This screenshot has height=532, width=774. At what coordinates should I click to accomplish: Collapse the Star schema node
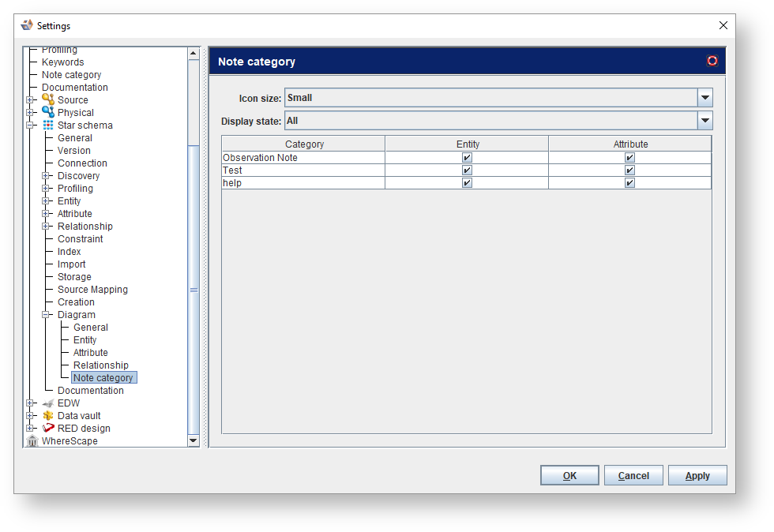[x=30, y=126]
